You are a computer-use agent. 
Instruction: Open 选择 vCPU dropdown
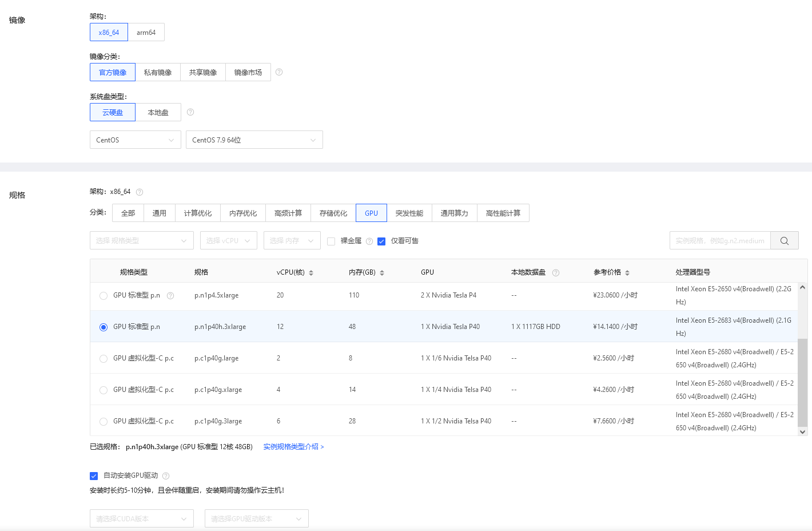pos(229,241)
